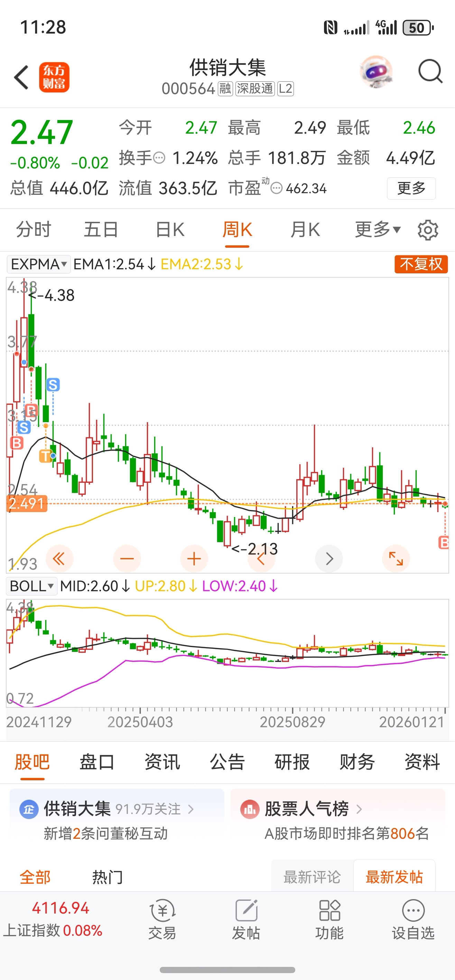Select 热门 posts filter
Screen dimensions: 455x980
tap(108, 877)
